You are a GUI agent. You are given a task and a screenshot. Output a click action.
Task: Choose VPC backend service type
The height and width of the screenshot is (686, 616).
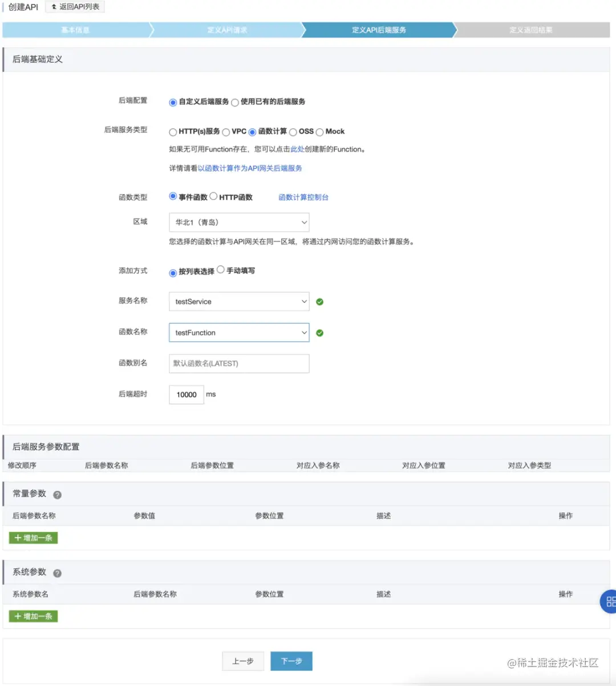click(226, 132)
